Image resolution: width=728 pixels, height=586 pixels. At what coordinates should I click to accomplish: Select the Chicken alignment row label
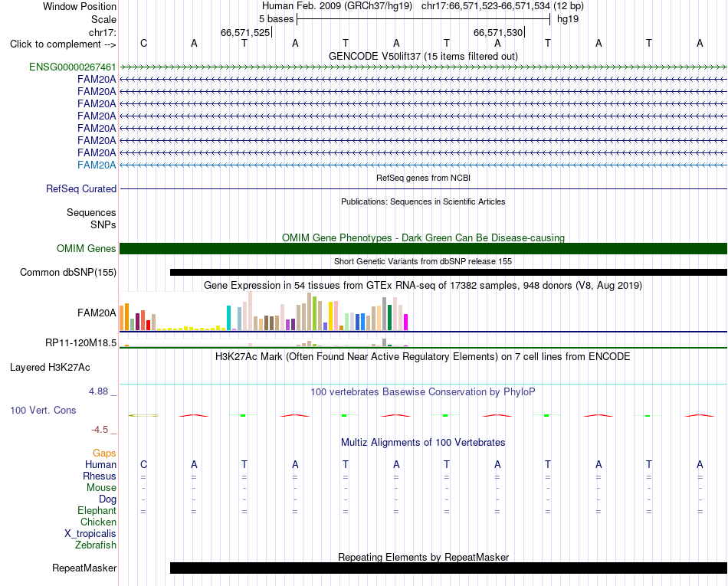click(98, 522)
